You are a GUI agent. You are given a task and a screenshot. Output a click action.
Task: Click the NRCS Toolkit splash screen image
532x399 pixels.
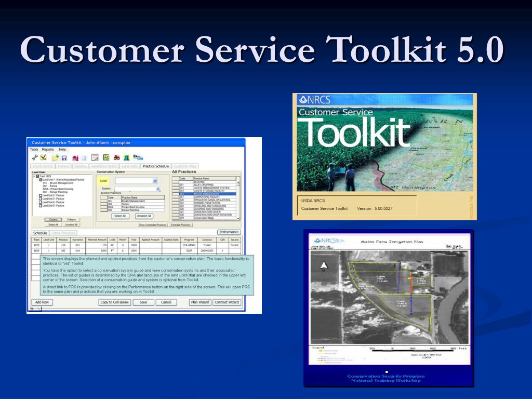385,157
